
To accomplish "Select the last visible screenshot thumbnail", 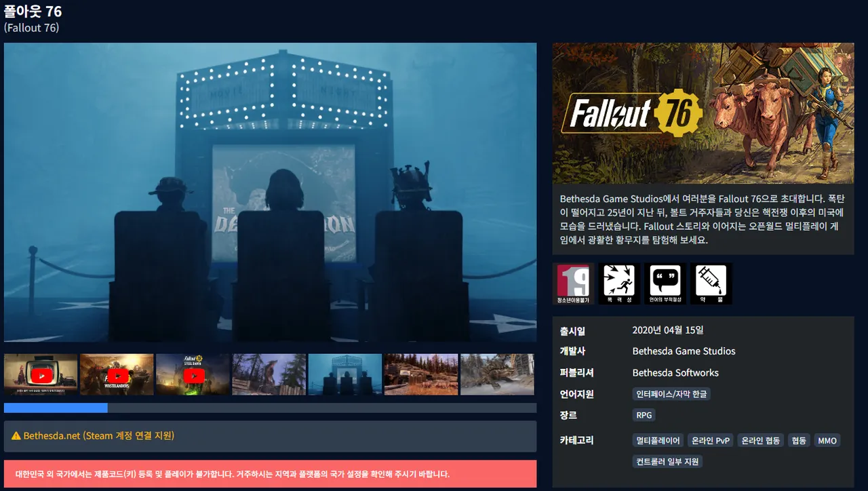I will pos(497,374).
